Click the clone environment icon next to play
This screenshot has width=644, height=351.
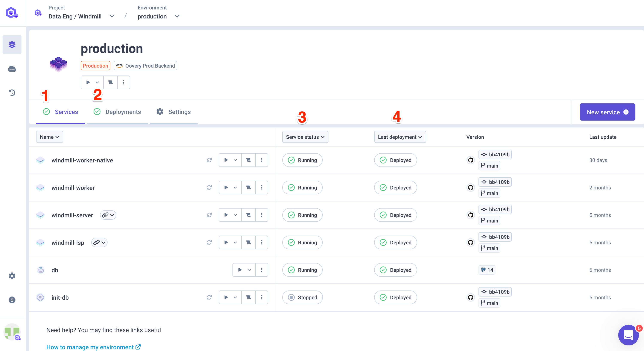(110, 82)
